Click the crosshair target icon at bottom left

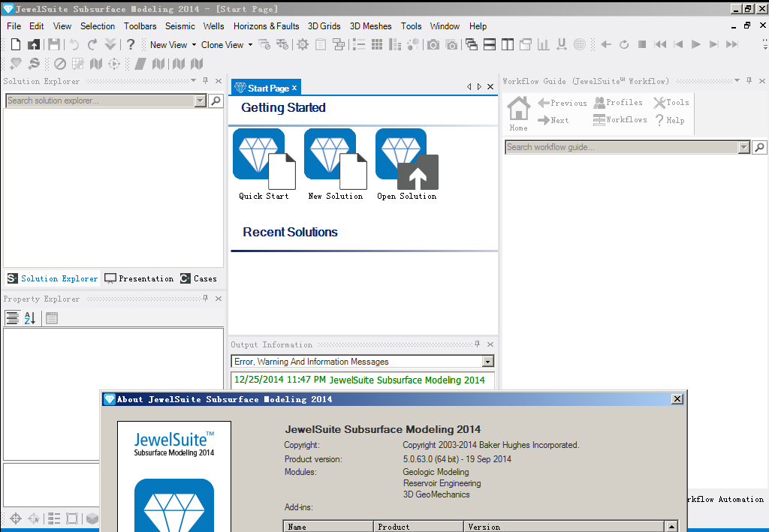point(16,518)
